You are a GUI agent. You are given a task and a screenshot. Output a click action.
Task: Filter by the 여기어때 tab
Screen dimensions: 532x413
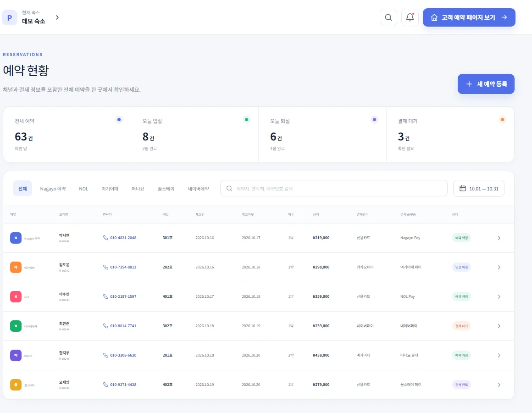pos(110,189)
